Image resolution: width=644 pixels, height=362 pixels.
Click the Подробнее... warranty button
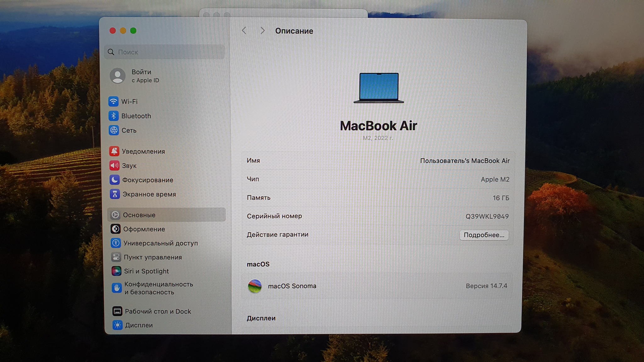pyautogui.click(x=484, y=235)
